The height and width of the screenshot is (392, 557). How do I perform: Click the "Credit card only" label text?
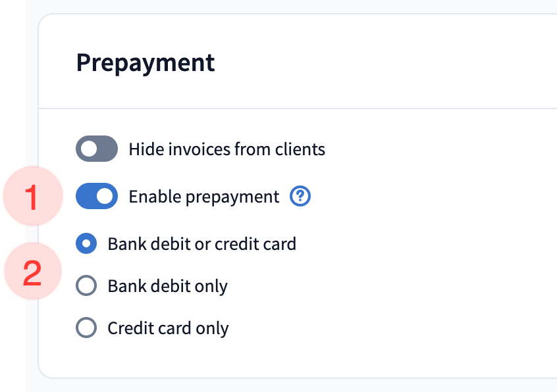[x=168, y=328]
